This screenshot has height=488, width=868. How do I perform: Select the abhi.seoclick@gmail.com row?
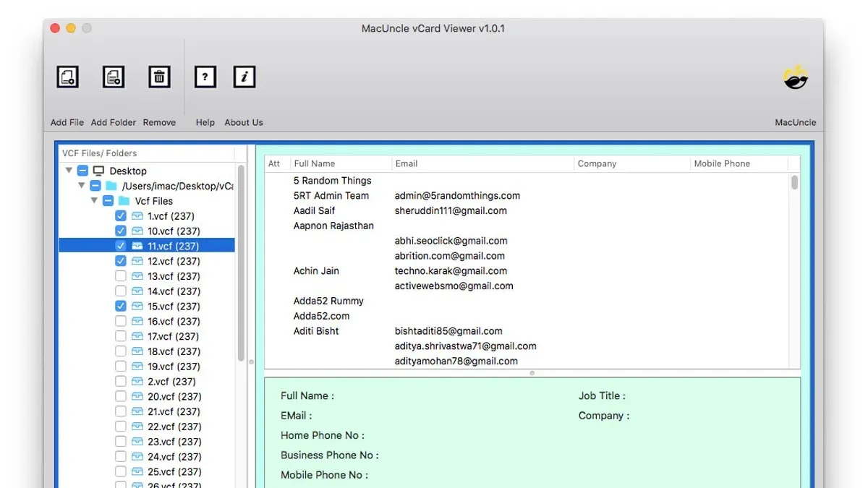click(527, 241)
